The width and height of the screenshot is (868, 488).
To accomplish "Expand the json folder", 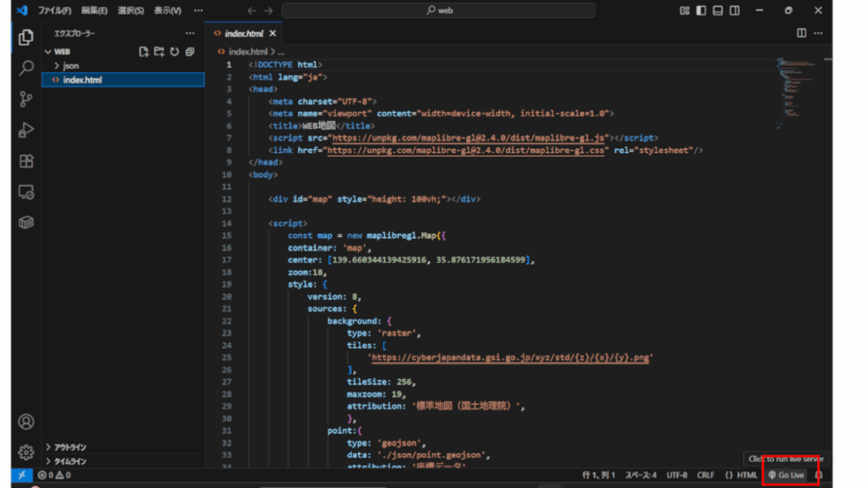I will point(71,65).
